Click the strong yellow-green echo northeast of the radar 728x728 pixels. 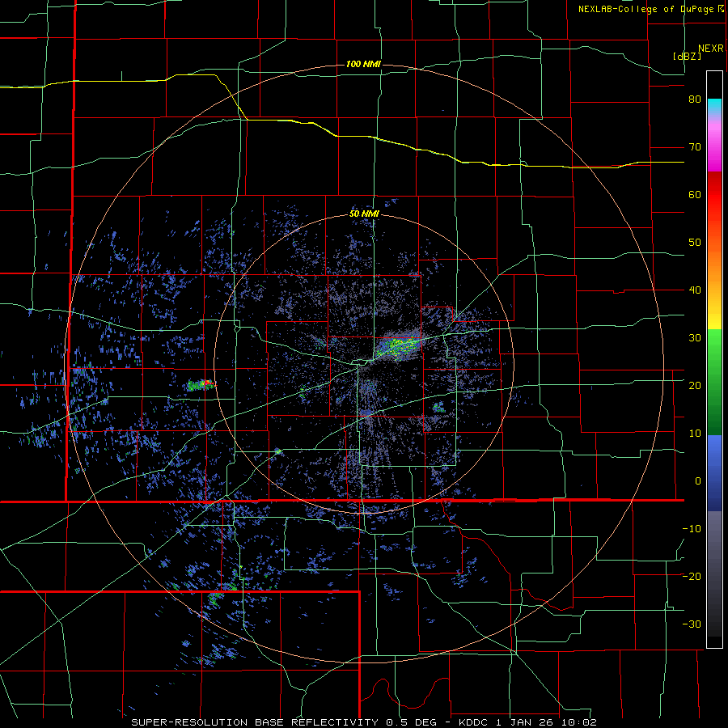point(397,346)
